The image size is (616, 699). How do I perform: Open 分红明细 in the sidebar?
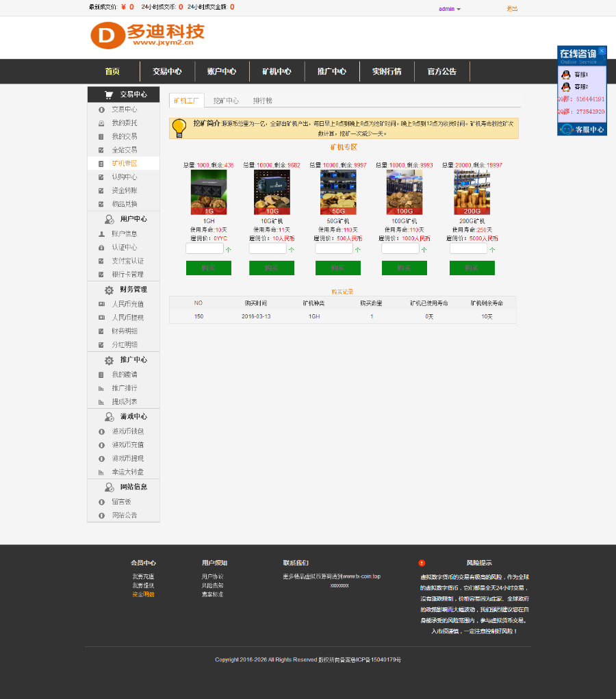point(125,344)
